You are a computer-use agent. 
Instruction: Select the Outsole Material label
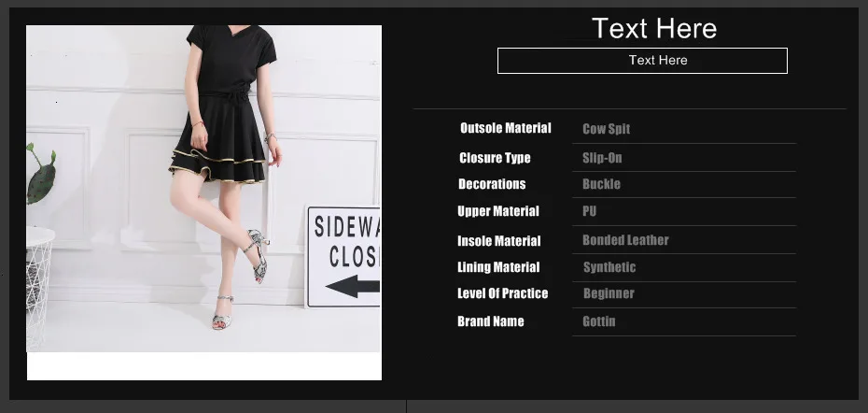[x=506, y=128]
